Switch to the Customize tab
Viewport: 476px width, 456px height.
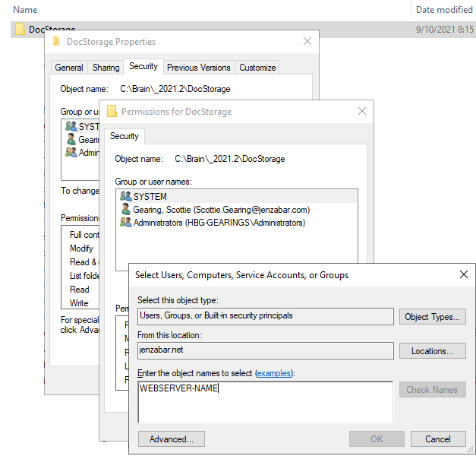tap(257, 68)
